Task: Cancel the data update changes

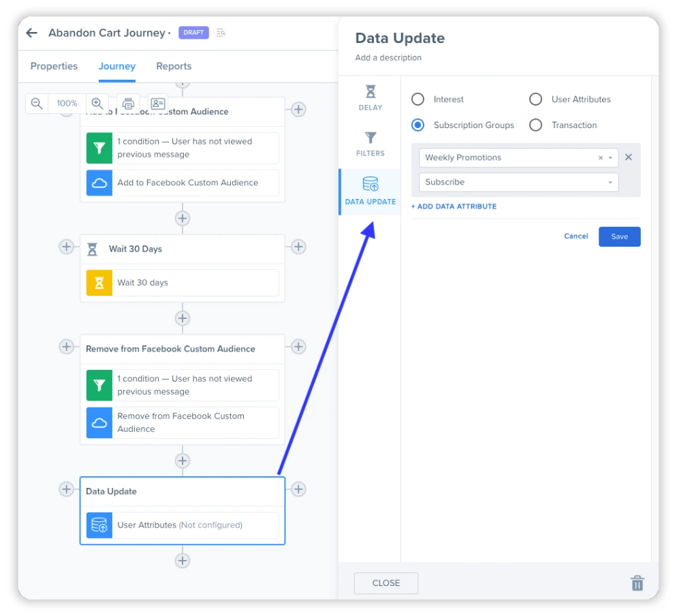Action: (576, 236)
